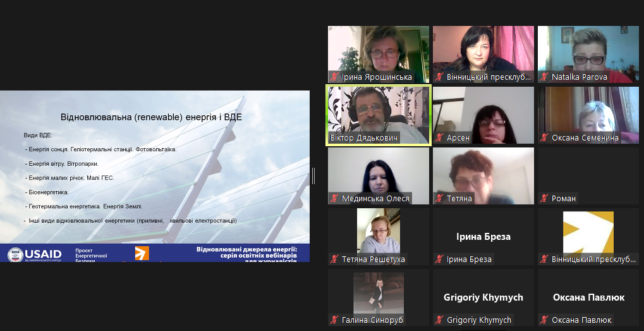644x331 pixels.
Task: Click muted mic icon beside Ірина Ярошинська
Action: click(x=334, y=77)
